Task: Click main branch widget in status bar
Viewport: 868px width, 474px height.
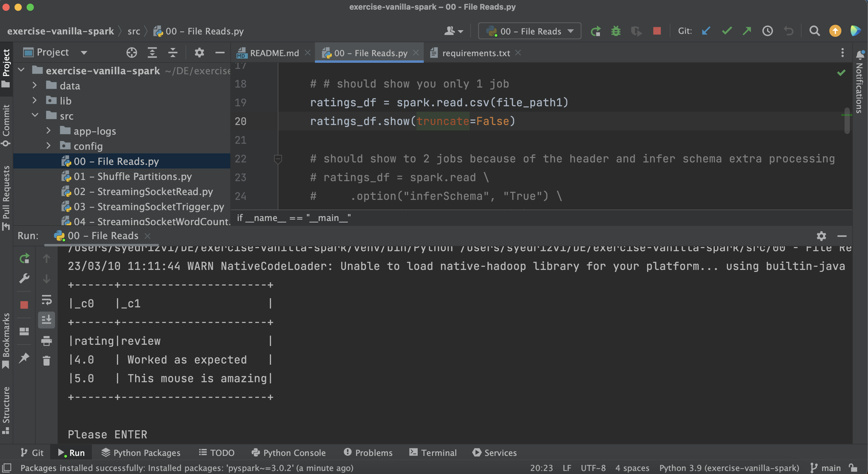Action: (x=826, y=468)
